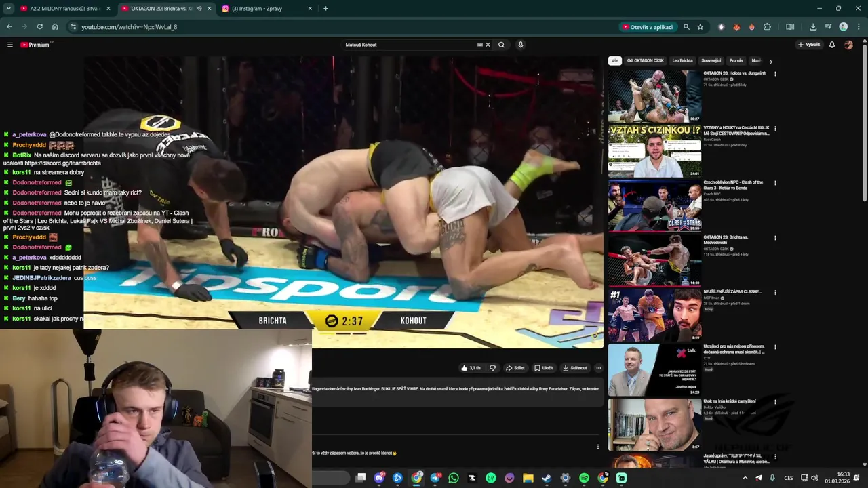This screenshot has width=868, height=488.
Task: Go to YouTube Premium home logo
Action: [35, 45]
